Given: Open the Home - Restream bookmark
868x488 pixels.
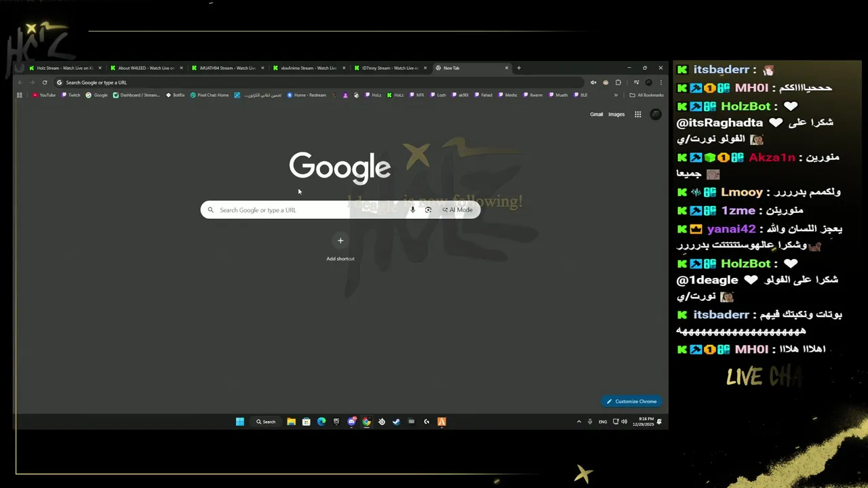Looking at the screenshot, I should pos(307,95).
